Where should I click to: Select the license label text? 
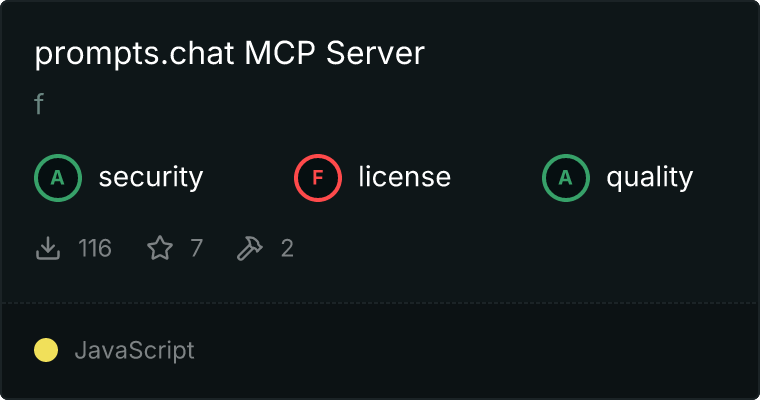405,176
